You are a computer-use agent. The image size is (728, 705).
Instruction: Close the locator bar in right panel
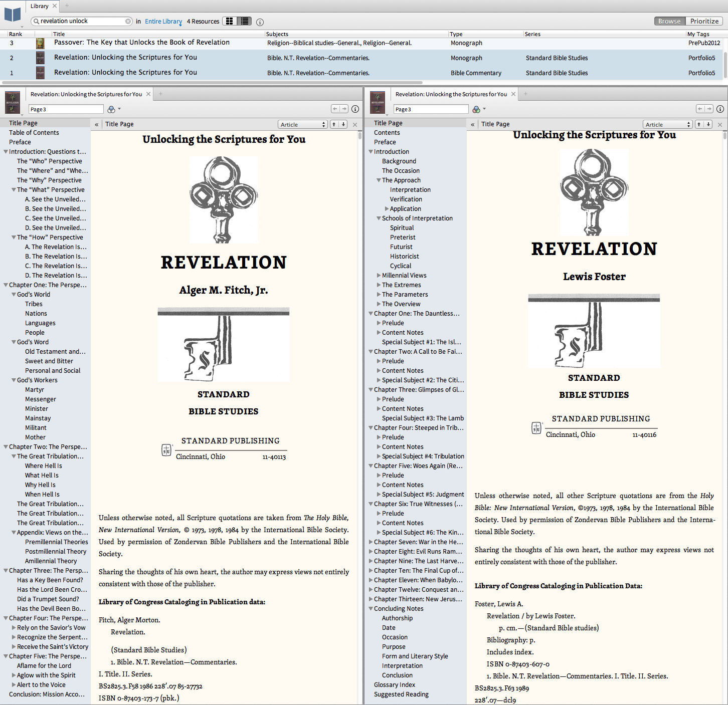720,125
